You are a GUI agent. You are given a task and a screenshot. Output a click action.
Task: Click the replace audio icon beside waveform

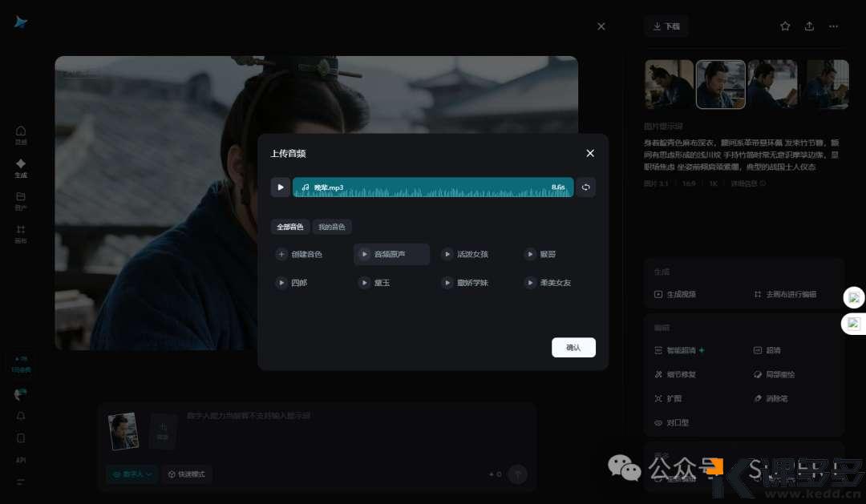coord(585,187)
